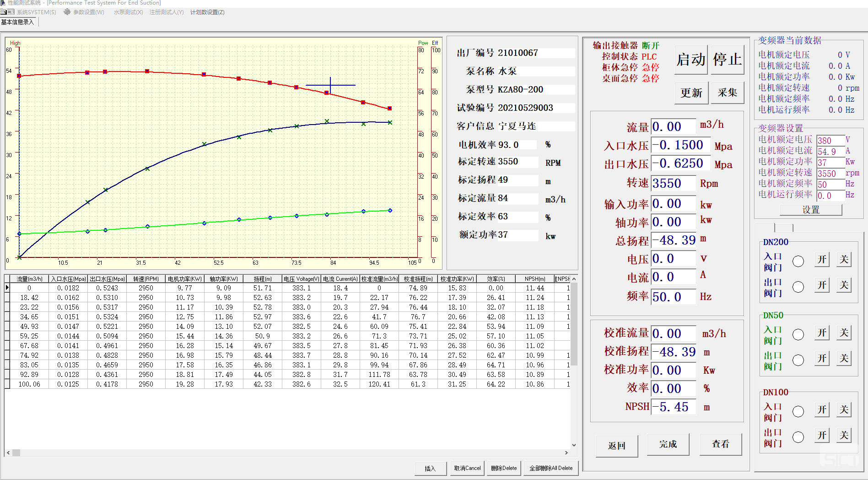
Task: Open the 水泵测试(X) menu
Action: 128,12
